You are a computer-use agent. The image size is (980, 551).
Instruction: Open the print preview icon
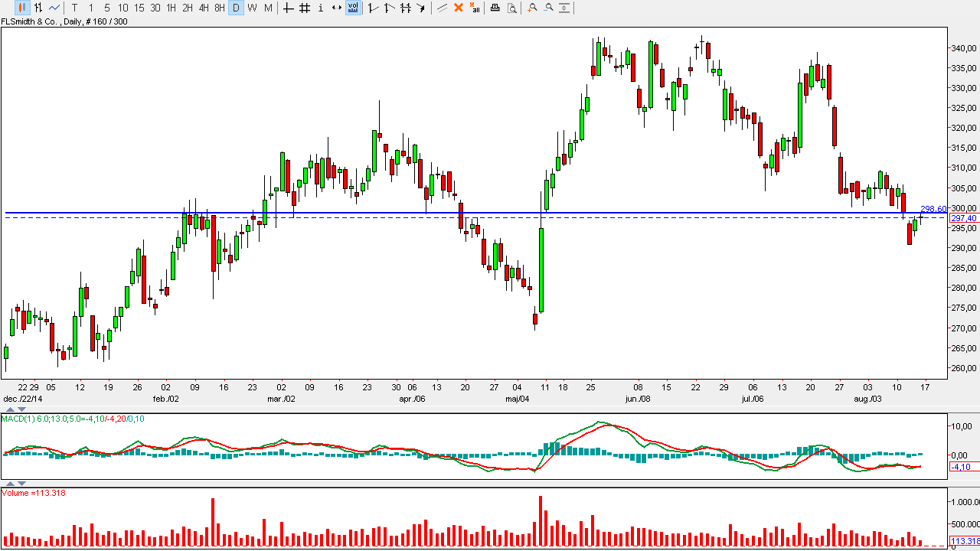[511, 8]
